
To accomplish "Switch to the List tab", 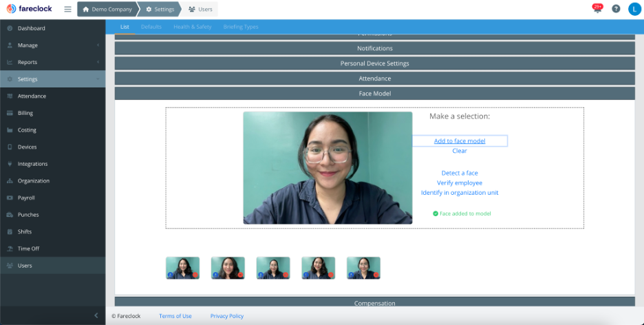I will (125, 27).
